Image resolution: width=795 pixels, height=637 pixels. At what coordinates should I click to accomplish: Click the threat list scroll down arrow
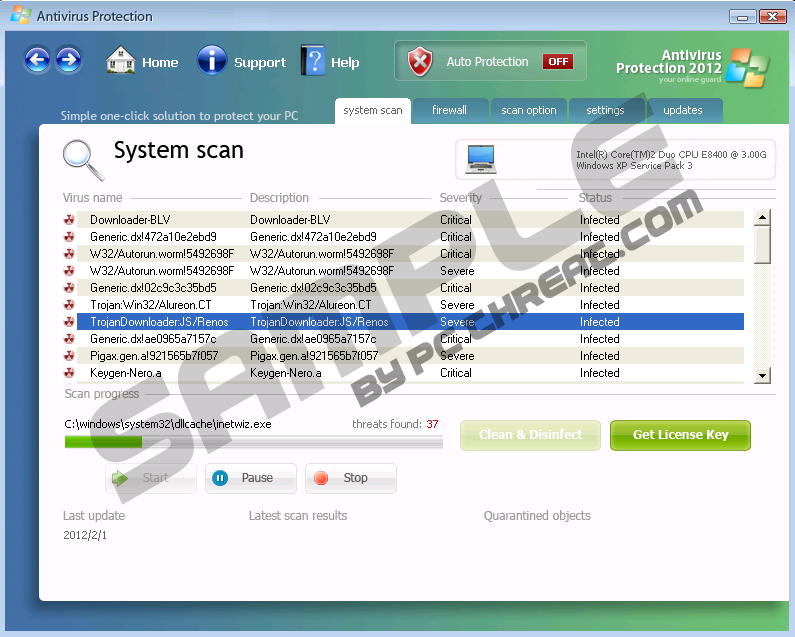tap(762, 376)
